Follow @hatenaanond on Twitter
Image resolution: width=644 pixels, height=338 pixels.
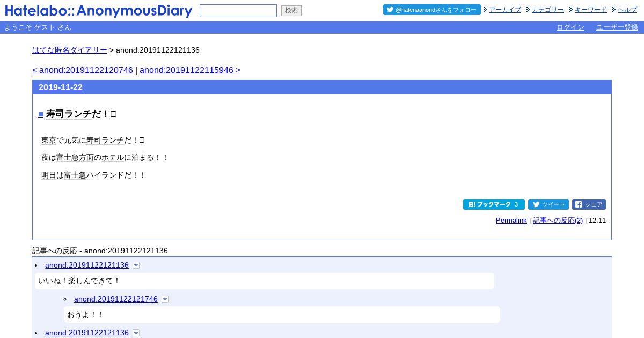[x=432, y=10]
